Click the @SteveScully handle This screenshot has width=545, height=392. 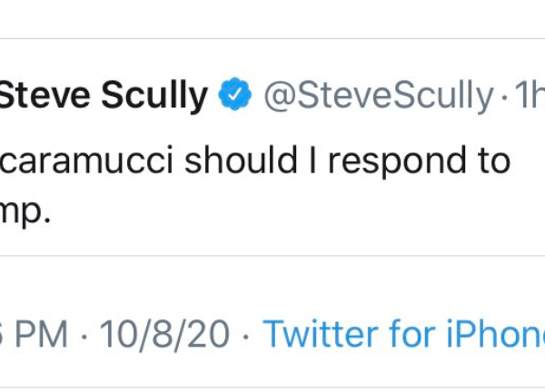(x=378, y=95)
